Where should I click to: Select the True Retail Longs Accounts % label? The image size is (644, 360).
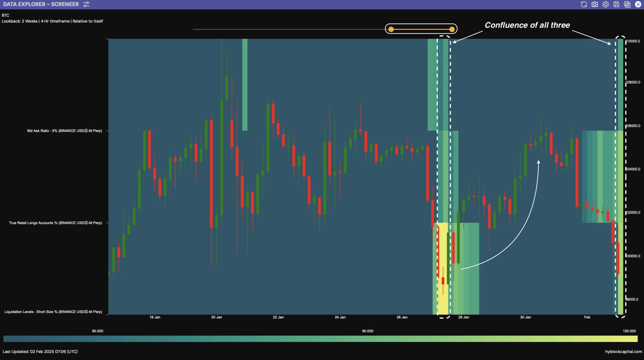55,223
